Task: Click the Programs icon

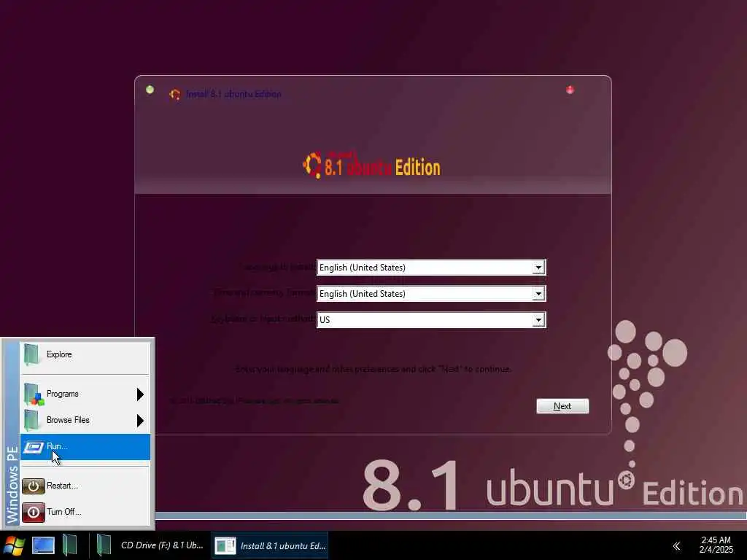Action: (x=34, y=394)
